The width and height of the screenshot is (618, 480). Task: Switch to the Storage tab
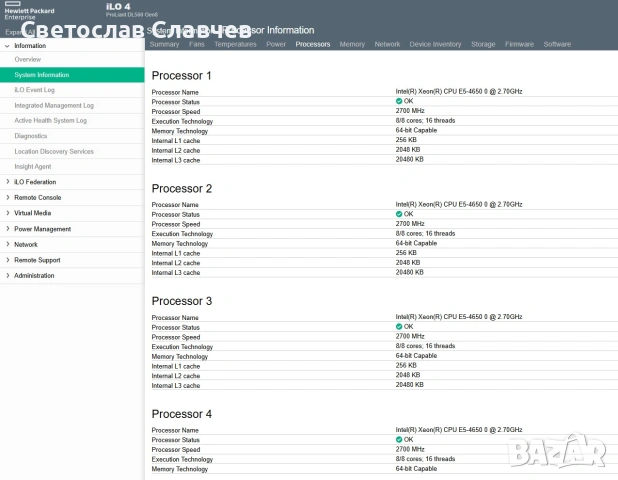click(483, 44)
